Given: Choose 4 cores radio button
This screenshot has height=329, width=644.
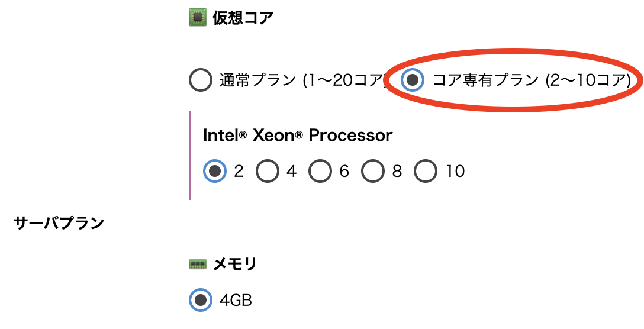Looking at the screenshot, I should tap(268, 172).
